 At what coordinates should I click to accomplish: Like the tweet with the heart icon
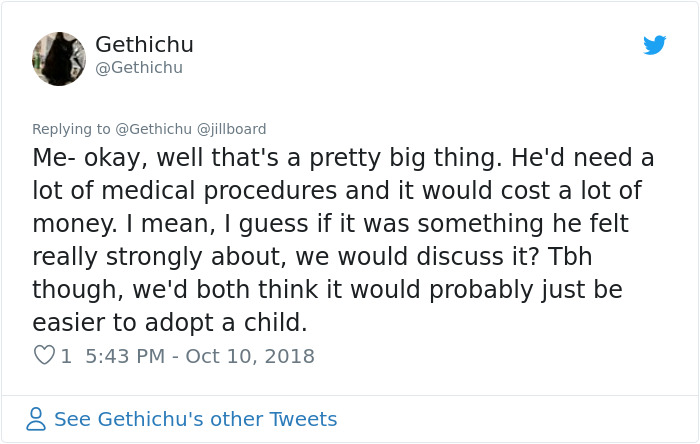tap(44, 356)
